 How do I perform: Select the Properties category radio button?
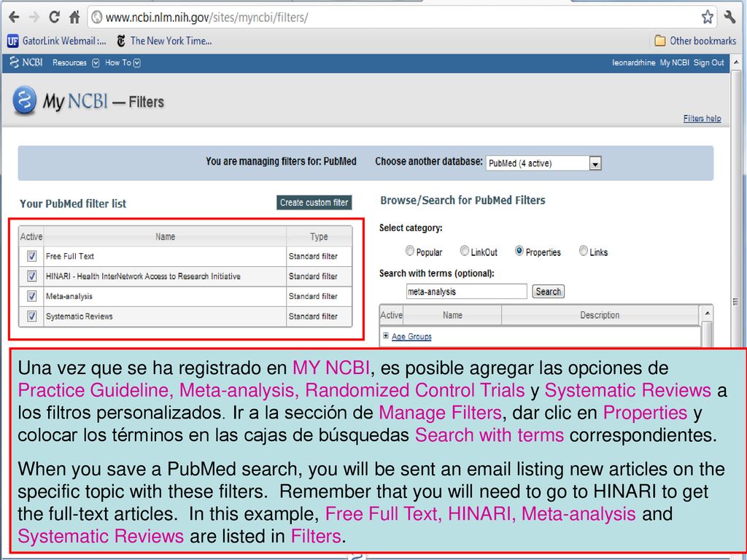[x=519, y=251]
